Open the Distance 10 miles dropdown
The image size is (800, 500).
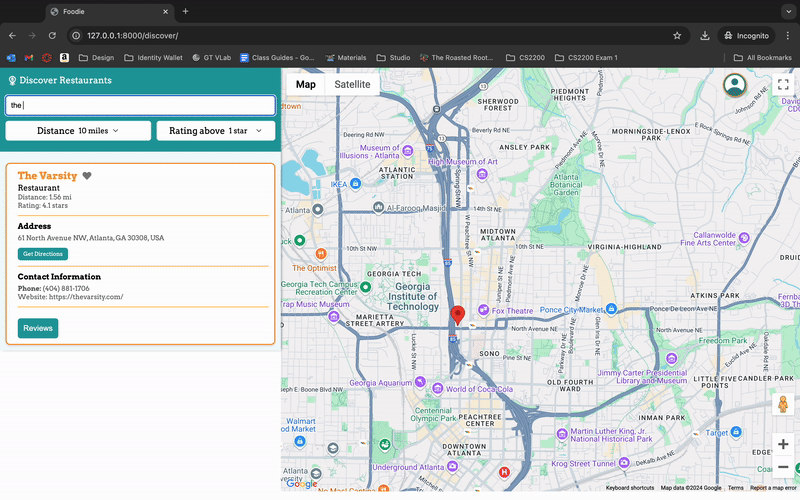(78, 131)
